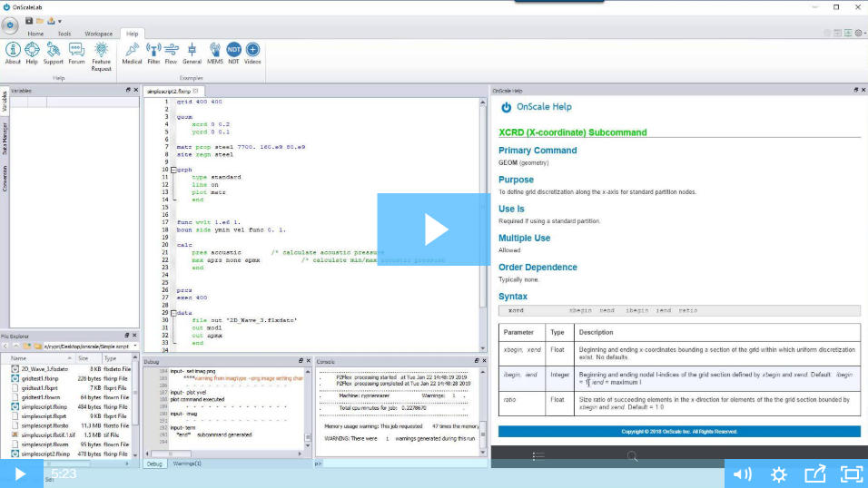Screen dimensions: 868x488
Task: Open the Flow examples icon
Action: pos(171,54)
